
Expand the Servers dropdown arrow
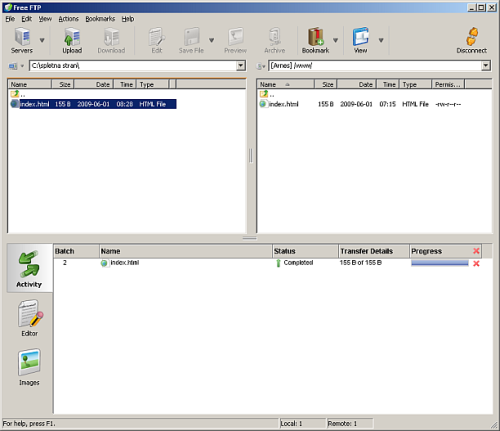pyautogui.click(x=42, y=40)
